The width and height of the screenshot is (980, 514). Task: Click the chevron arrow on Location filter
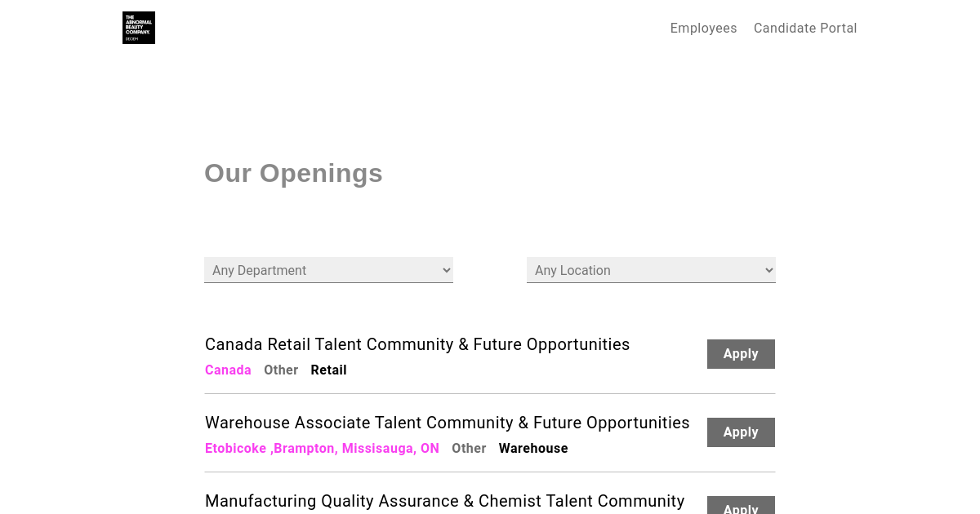point(768,270)
